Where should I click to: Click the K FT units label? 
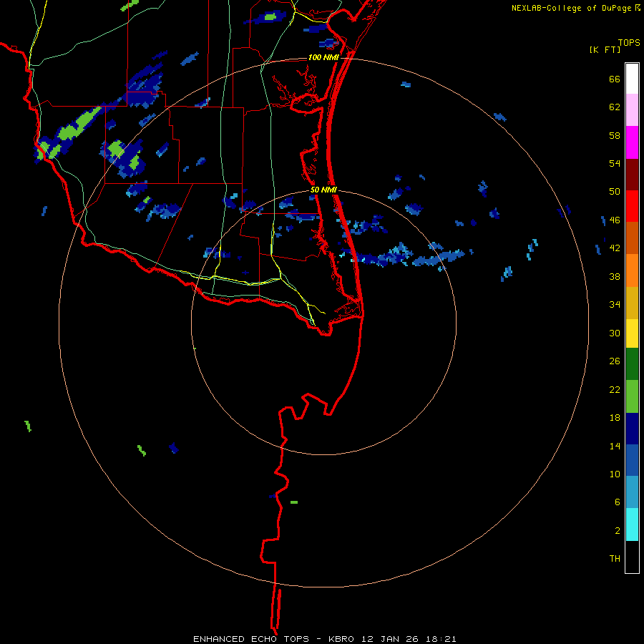pos(605,50)
